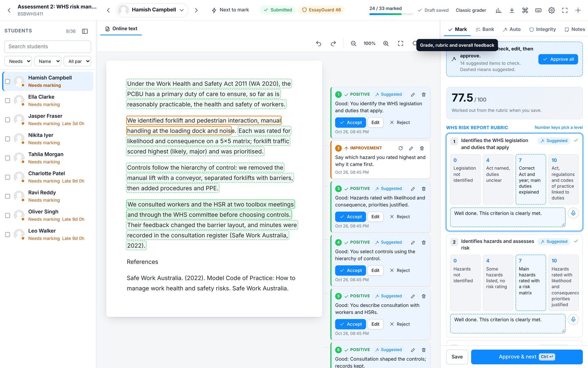Screen dimensions: 588x368
Task: Open the command shortcuts icon
Action: [x=525, y=10]
